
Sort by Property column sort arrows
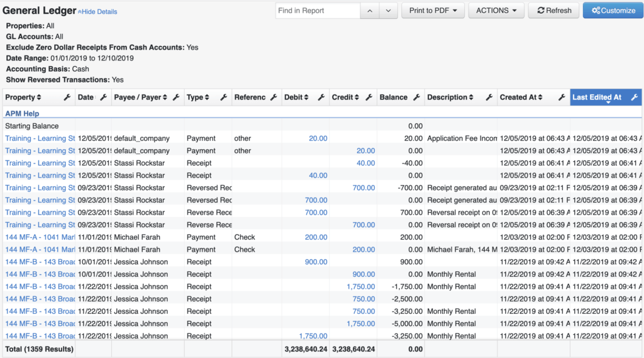39,98
